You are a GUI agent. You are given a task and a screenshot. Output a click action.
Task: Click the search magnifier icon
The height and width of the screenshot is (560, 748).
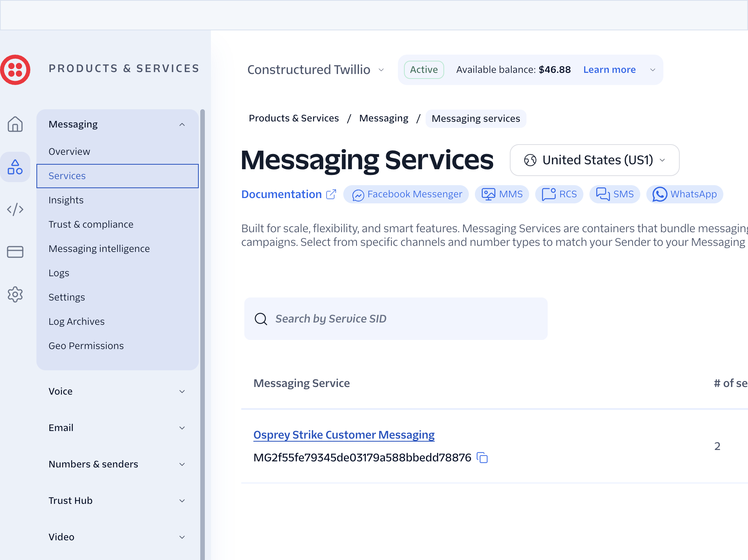[x=261, y=319]
